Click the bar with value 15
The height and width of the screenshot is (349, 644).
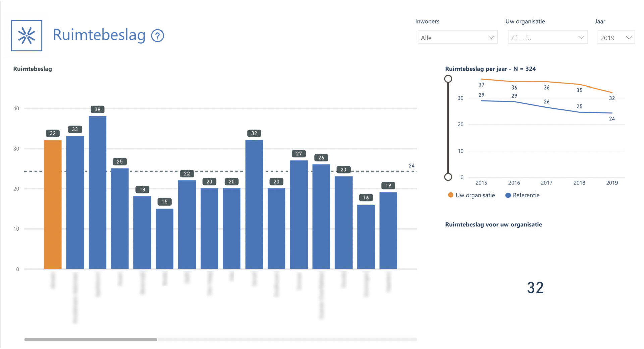coord(164,238)
